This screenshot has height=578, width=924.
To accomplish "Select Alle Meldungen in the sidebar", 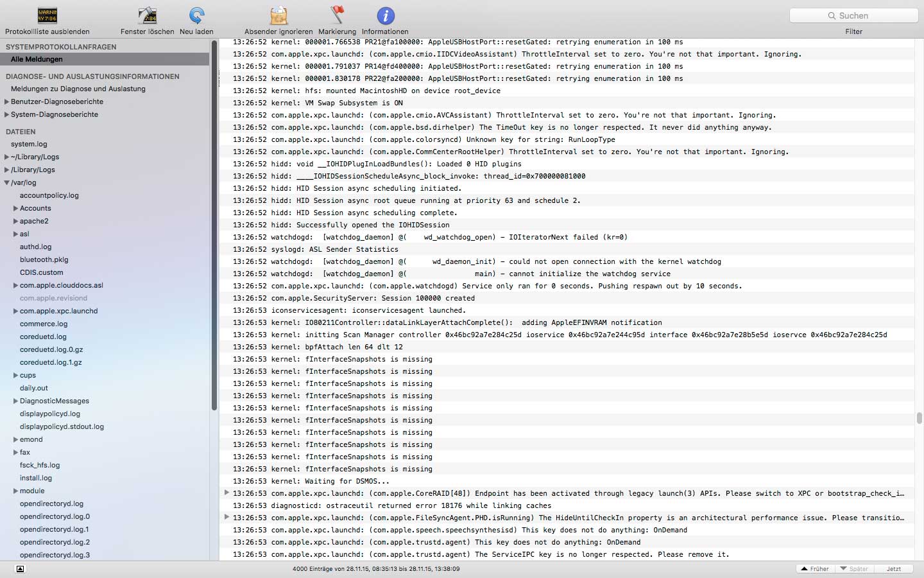I will [x=37, y=59].
